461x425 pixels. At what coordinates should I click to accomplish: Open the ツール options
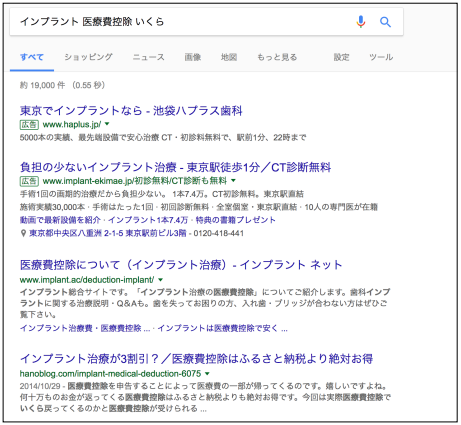(x=381, y=57)
